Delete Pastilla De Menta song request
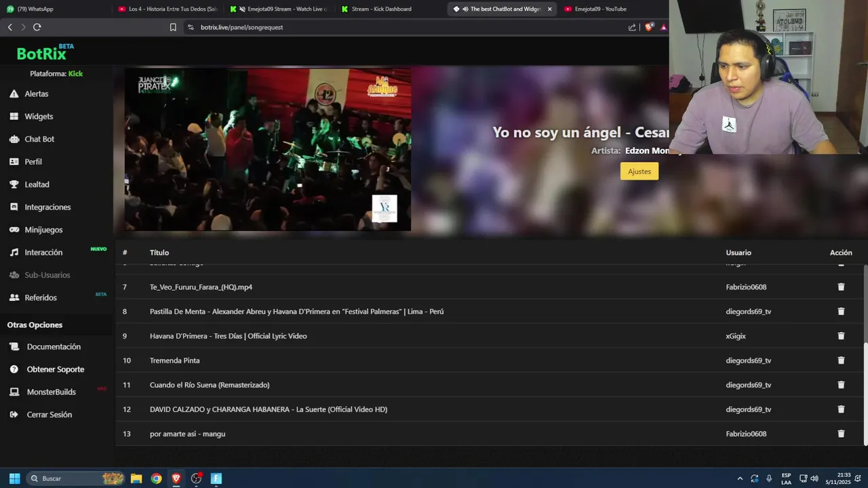This screenshot has height=488, width=868. click(841, 311)
